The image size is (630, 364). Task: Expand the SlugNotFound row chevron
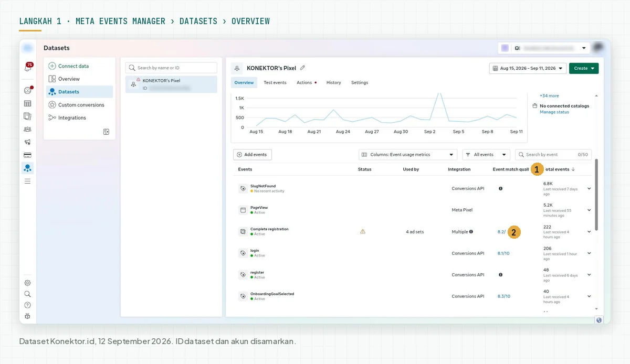click(x=589, y=188)
